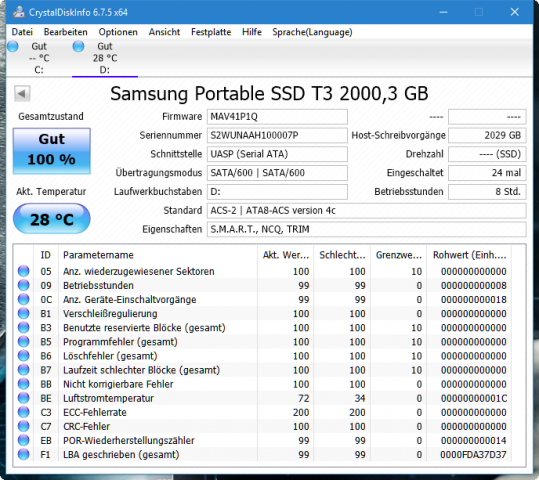This screenshot has width=539, height=480.
Task: Click status orb for ID B7 row
Action: [x=24, y=370]
